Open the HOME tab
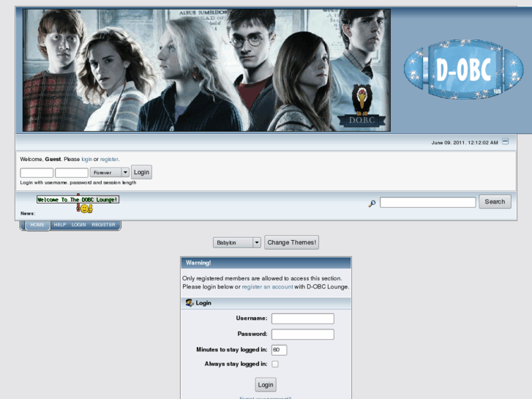Viewport: 532px width, 399px height. pos(37,225)
